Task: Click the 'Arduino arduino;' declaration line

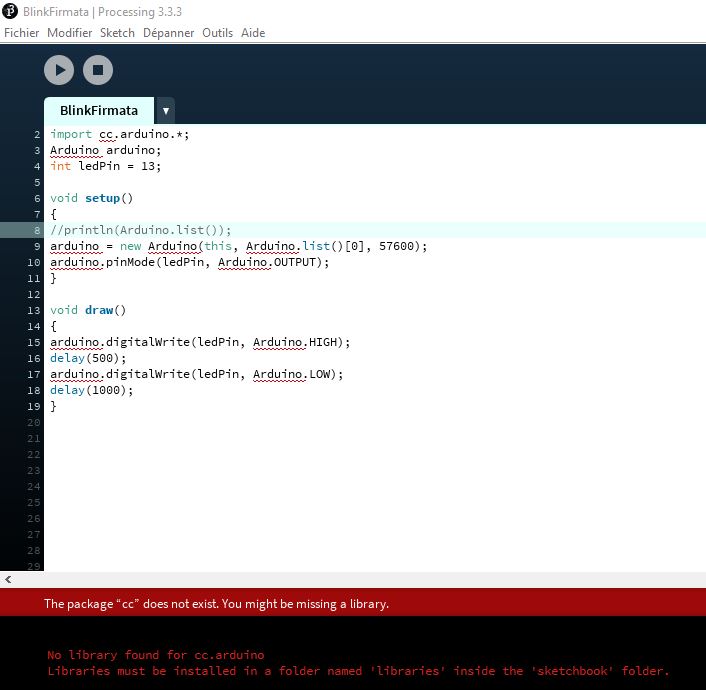Action: click(x=105, y=150)
